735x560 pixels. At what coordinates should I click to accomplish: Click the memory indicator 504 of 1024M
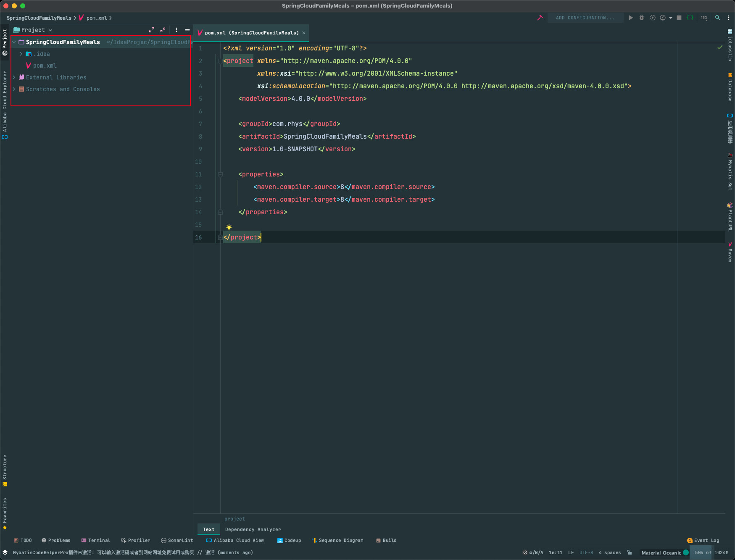coord(711,552)
